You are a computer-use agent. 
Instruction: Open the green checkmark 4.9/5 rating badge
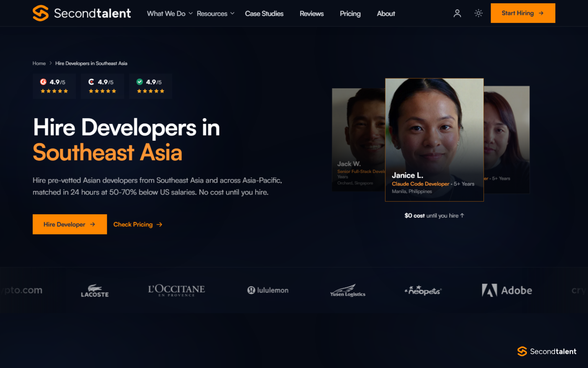click(151, 86)
